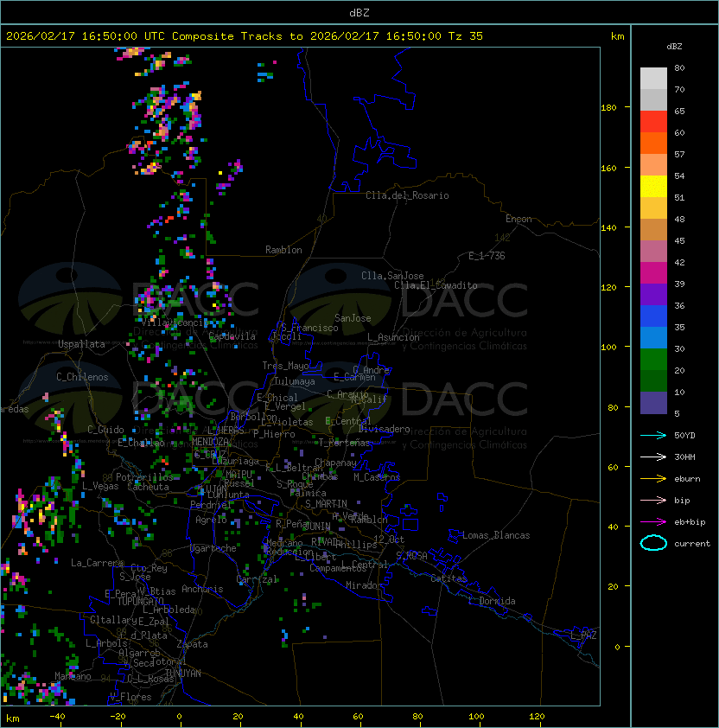This screenshot has width=719, height=728.
Task: Click the S_MARTIN map label
Action: click(x=326, y=504)
